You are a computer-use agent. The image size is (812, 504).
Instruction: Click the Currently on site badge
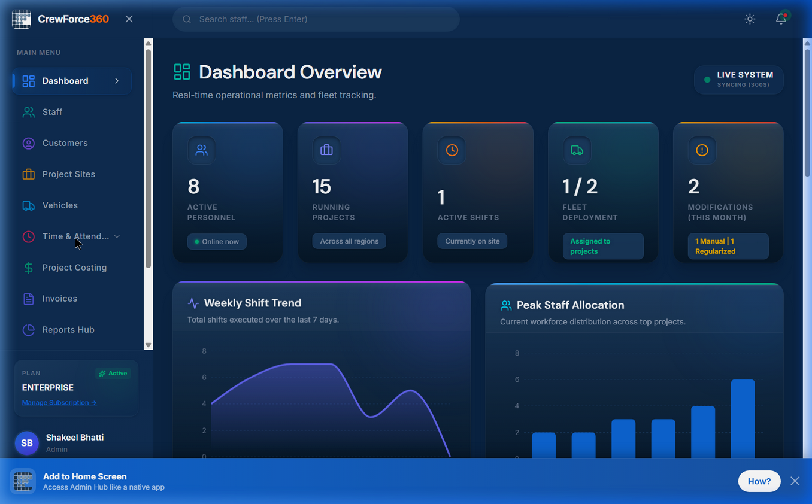pos(472,241)
